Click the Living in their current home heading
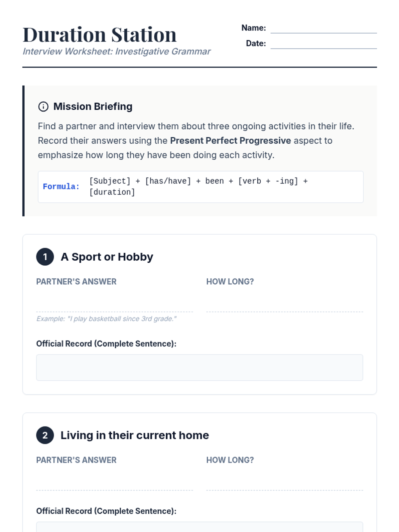This screenshot has height=532, width=399. tap(135, 435)
